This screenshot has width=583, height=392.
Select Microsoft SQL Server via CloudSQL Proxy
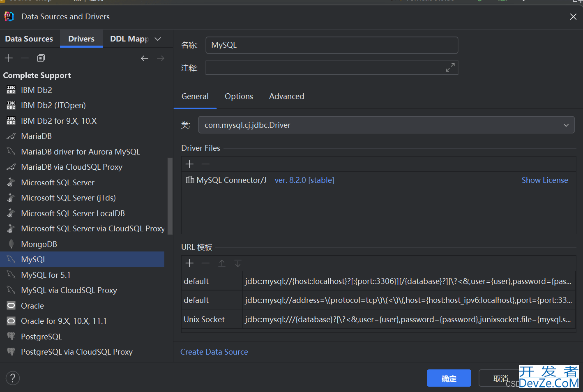(x=82, y=228)
